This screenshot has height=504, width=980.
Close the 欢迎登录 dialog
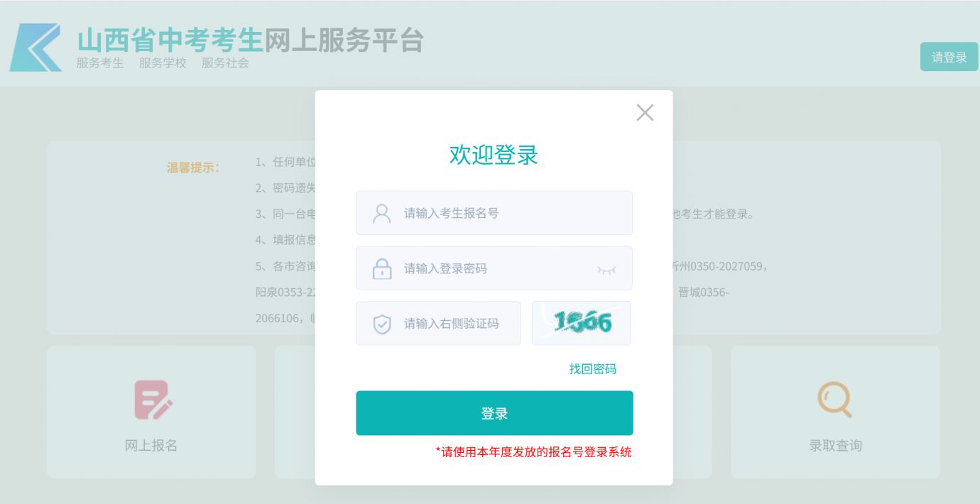pyautogui.click(x=644, y=112)
